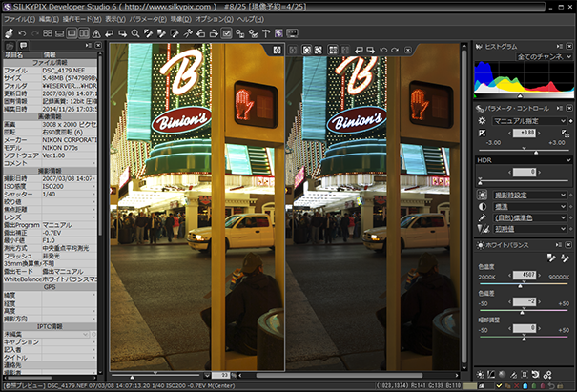The image size is (577, 392).
Task: Expand the HDR dropdown
Action: click(x=524, y=160)
